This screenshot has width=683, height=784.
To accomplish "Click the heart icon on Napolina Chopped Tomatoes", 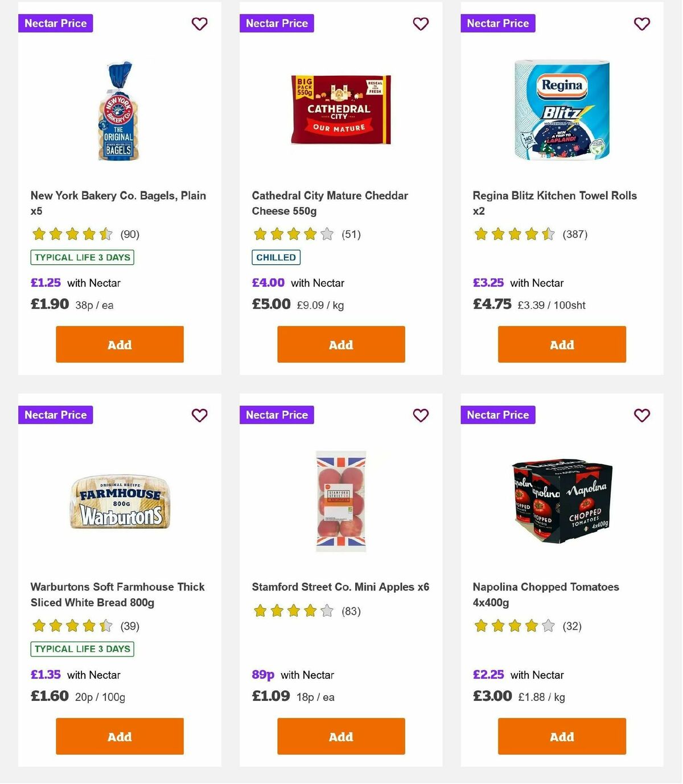I will [x=642, y=416].
